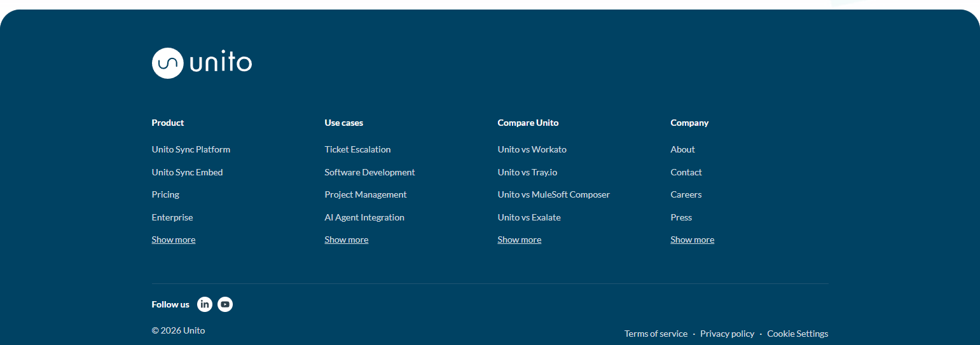Open Terms of service link
Image resolution: width=980 pixels, height=345 pixels.
pos(656,334)
